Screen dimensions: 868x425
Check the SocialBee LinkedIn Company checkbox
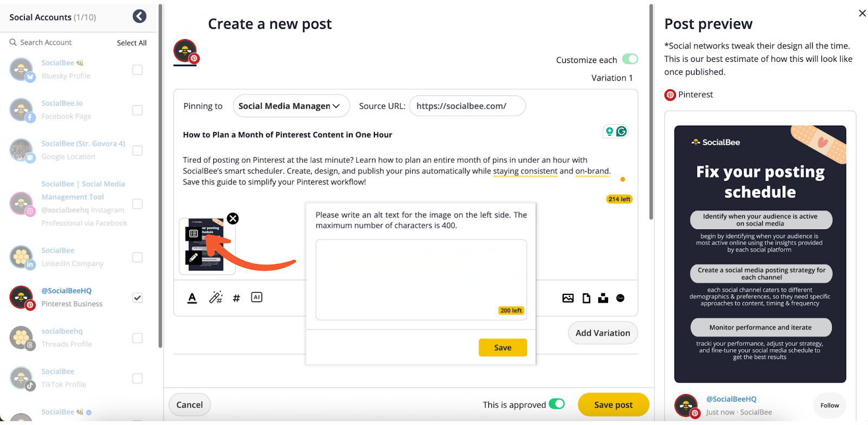(x=138, y=257)
